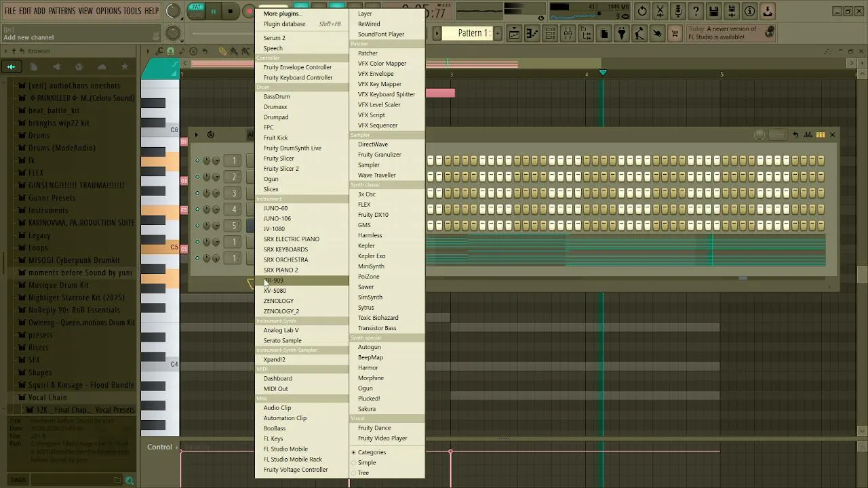868x488 pixels.
Task: Click the circled info icon in top toolbar
Action: 750,12
